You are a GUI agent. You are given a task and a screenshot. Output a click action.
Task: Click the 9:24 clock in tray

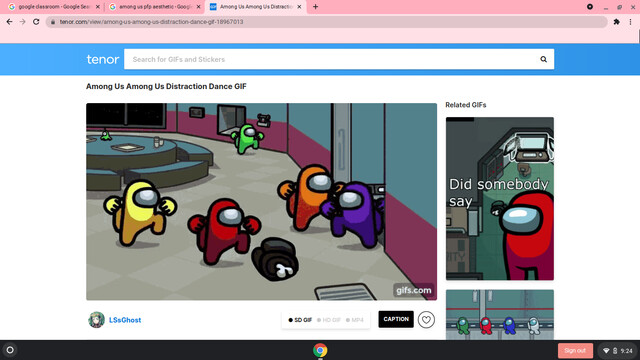pos(627,351)
